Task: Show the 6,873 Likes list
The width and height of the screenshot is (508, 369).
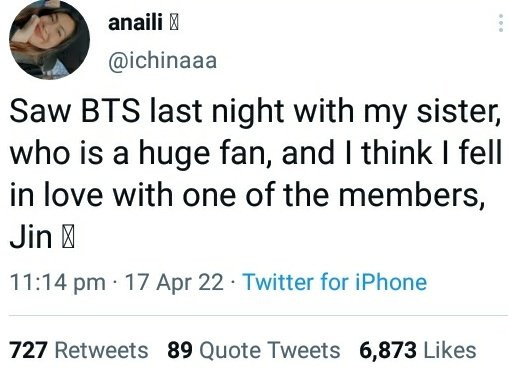Action: [x=418, y=350]
